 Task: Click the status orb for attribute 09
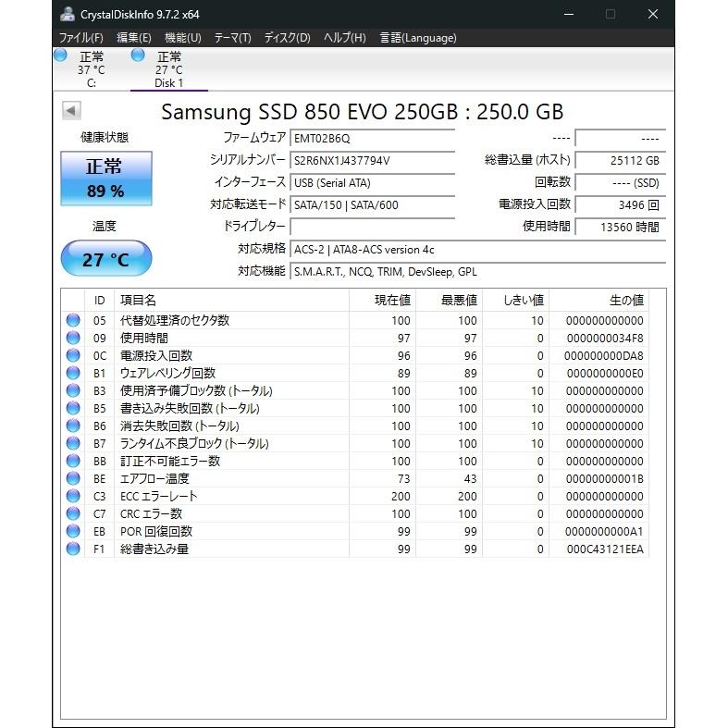[73, 338]
